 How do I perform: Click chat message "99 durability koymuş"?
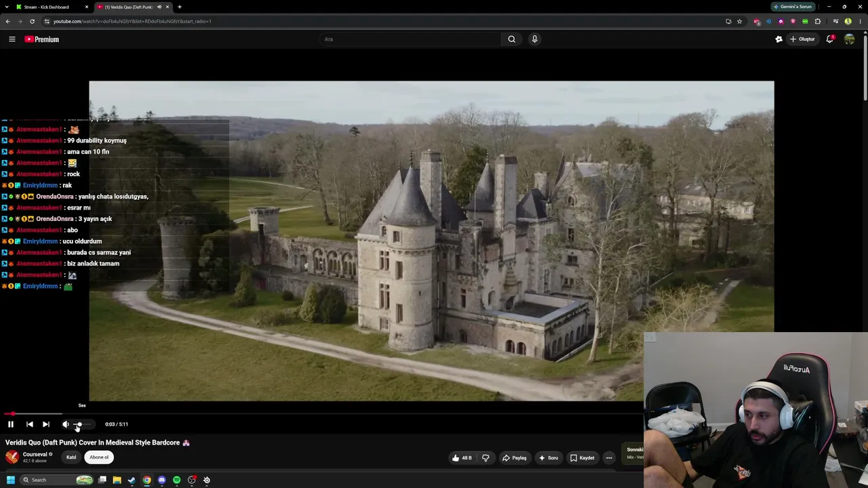(x=97, y=140)
